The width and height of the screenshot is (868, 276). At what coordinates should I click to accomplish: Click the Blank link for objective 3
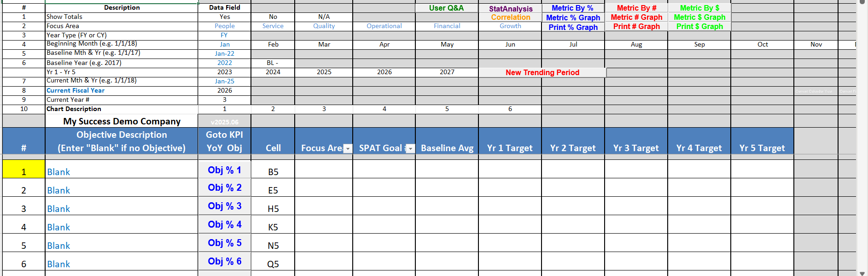(58, 209)
